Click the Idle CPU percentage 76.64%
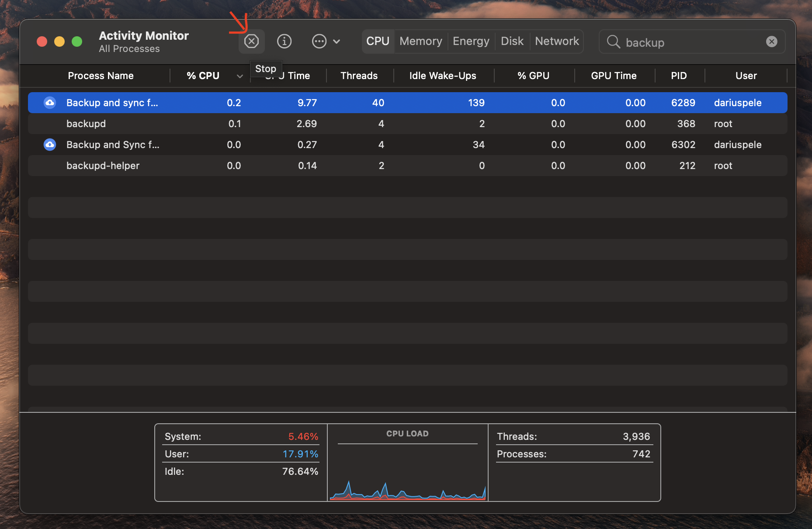The image size is (812, 529). (x=300, y=471)
